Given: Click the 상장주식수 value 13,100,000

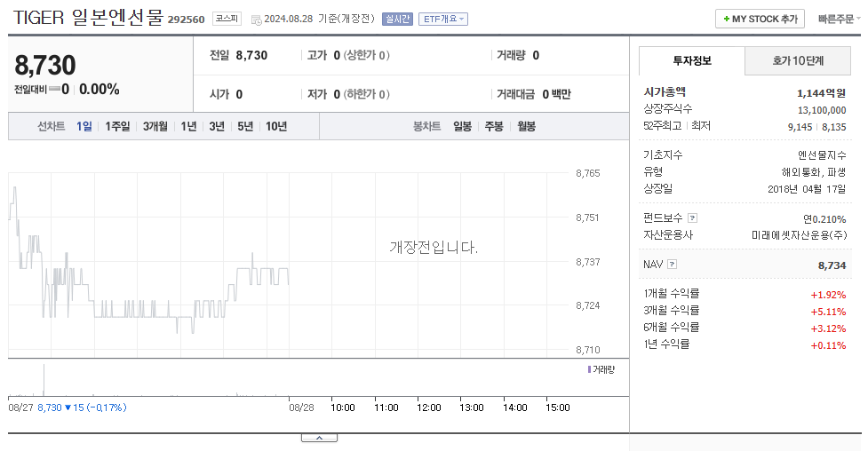Looking at the screenshot, I should click(822, 110).
